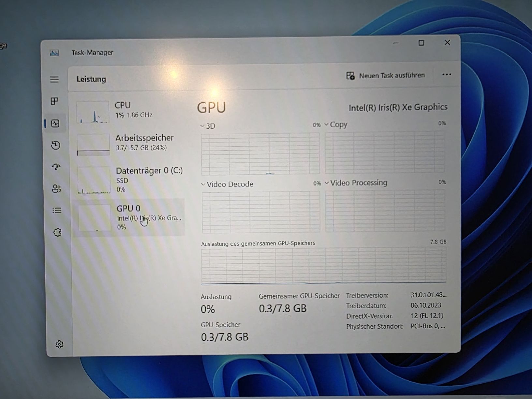Viewport: 532px width, 399px height.
Task: Open Task Manager settings gear
Action: click(59, 344)
